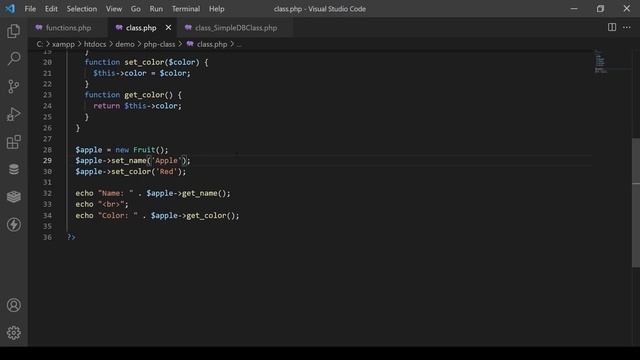Open the Edit menu
This screenshot has width=640, height=360.
pyautogui.click(x=51, y=9)
